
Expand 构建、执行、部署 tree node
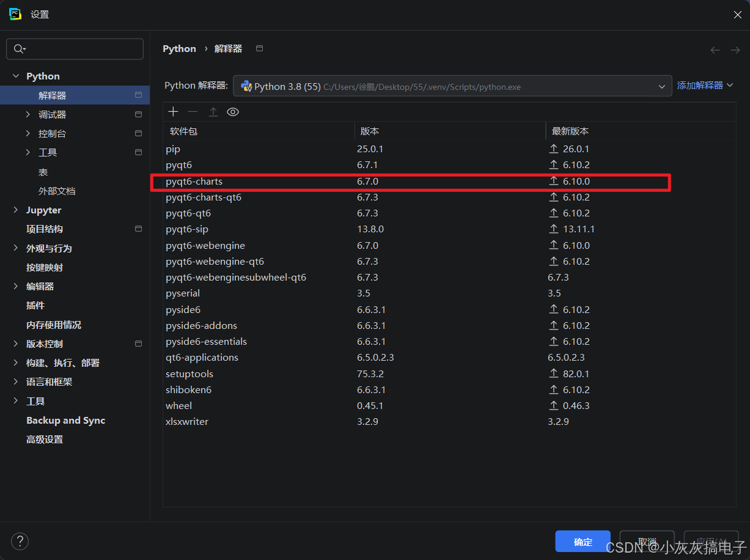[16, 363]
